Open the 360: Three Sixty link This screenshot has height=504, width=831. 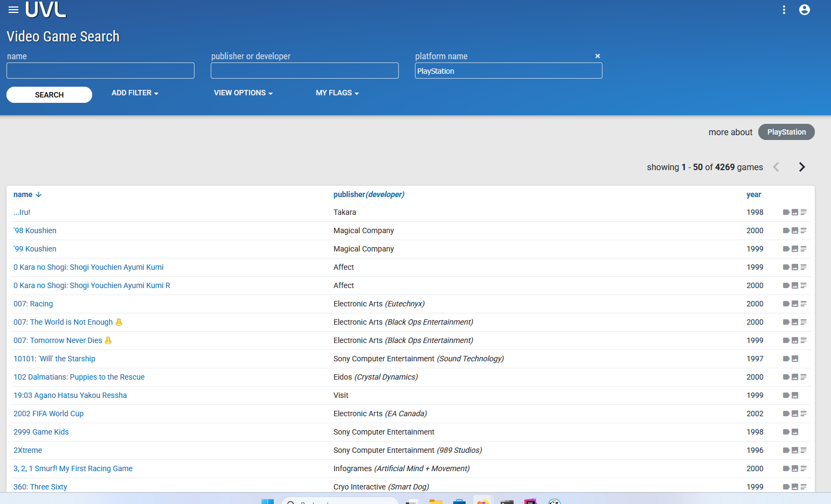click(40, 487)
